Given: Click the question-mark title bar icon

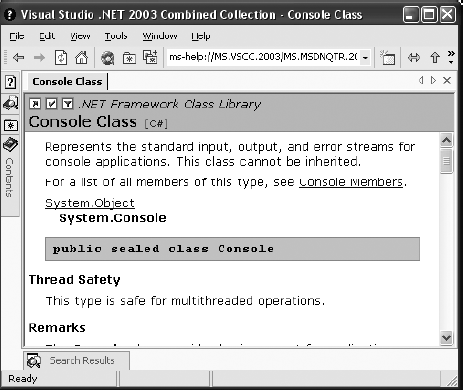Looking at the screenshot, I should [10, 15].
